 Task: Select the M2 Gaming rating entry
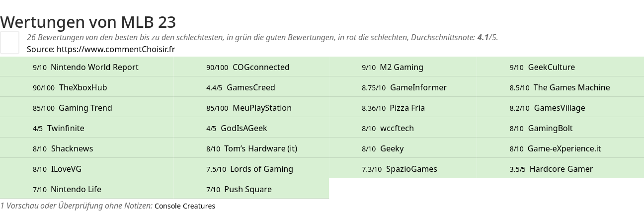[x=402, y=67]
